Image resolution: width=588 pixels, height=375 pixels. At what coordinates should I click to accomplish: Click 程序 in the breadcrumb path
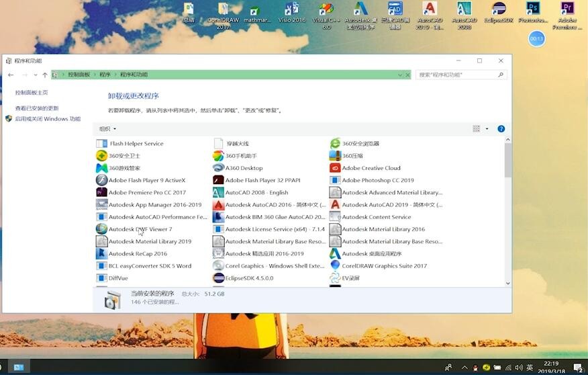point(105,75)
